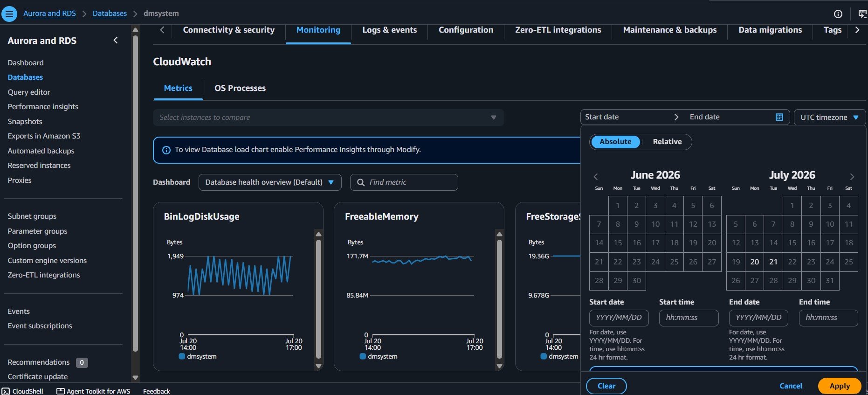The width and height of the screenshot is (868, 395).
Task: Switch to the Logs & events tab
Action: click(390, 30)
